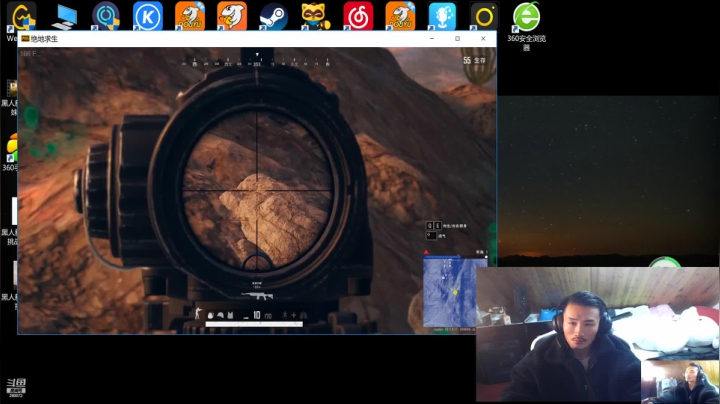The width and height of the screenshot is (720, 404).
Task: Click the Douyu watermark logo at bottom-left
Action: [x=16, y=388]
